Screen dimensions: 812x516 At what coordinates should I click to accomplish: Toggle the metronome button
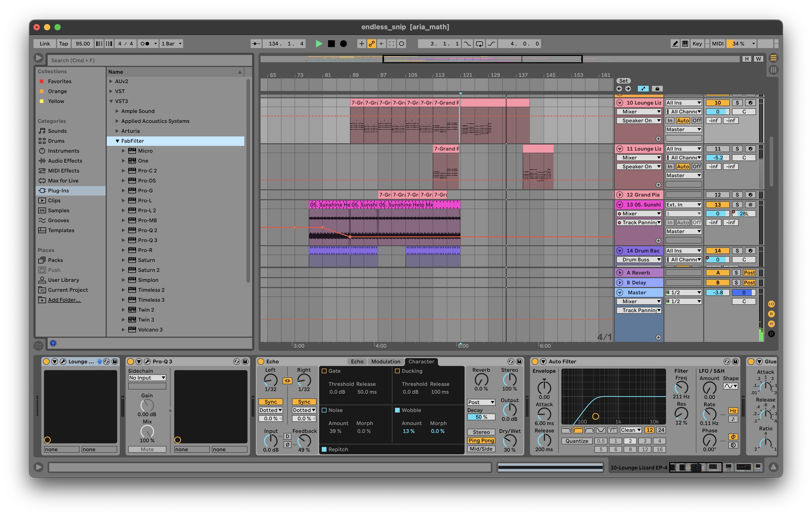point(145,43)
